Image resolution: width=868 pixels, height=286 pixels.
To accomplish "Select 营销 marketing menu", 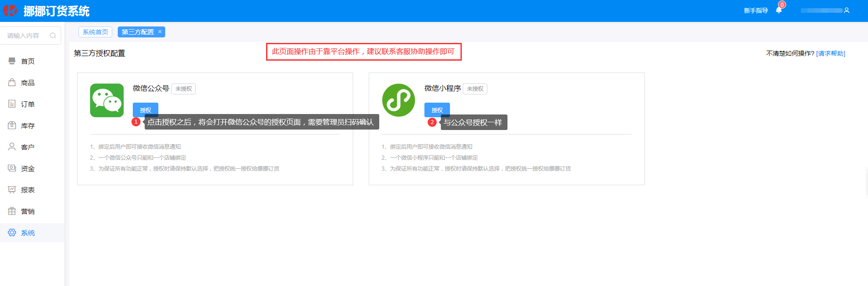I will (27, 211).
